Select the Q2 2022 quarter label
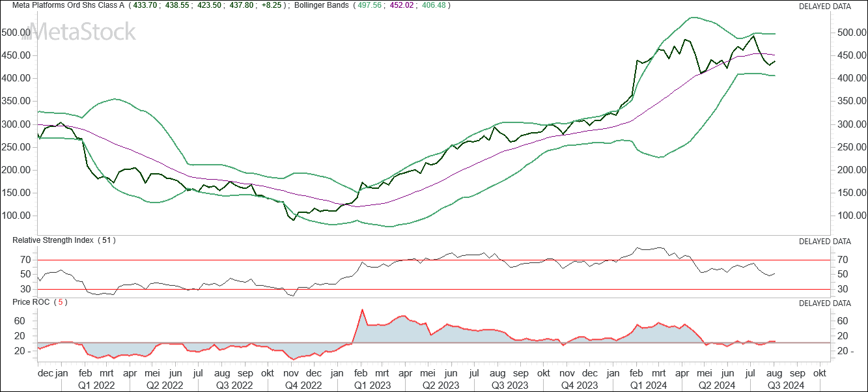The height and width of the screenshot is (392, 868). (x=163, y=385)
